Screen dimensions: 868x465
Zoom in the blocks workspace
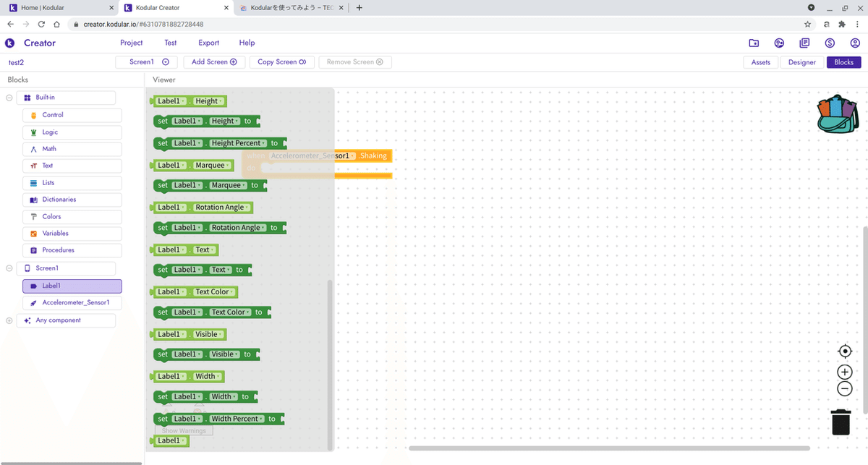point(844,372)
